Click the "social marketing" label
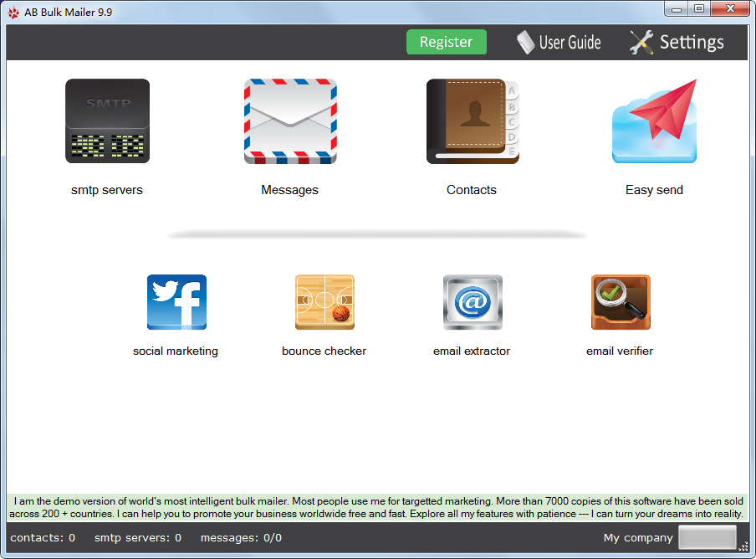The height and width of the screenshot is (559, 756). click(x=176, y=351)
